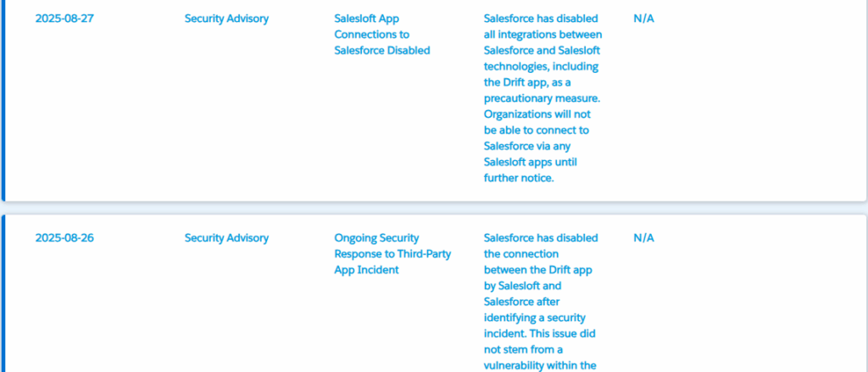Screen dimensions: 868x372
Task: Click the 2025-08-26 date link
Action: (64, 238)
